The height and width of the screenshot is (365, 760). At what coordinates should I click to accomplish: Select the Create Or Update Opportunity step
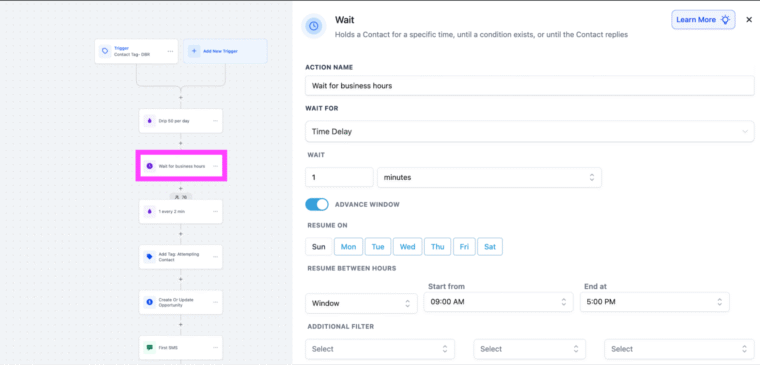pos(181,302)
